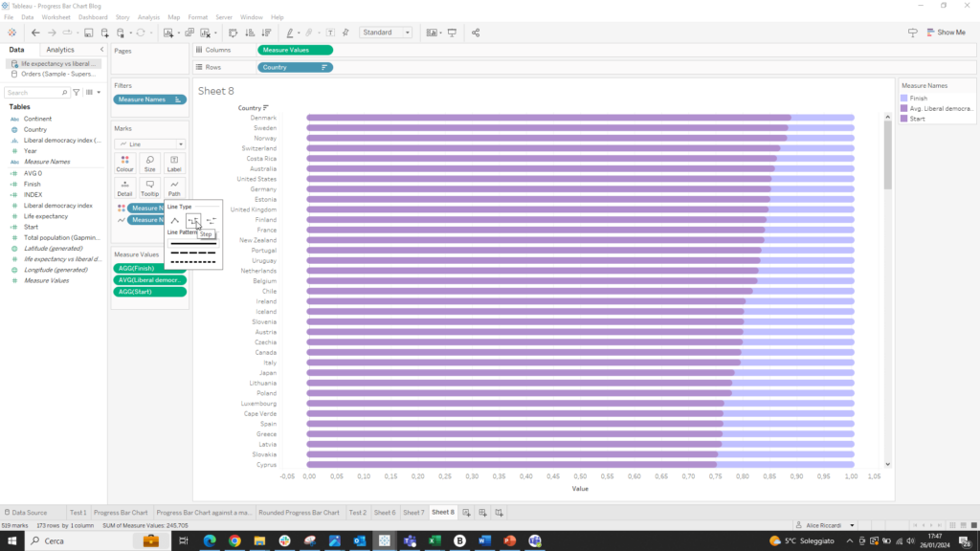Open the Colour property on the Marks card
This screenshot has height=551, width=980.
(x=124, y=163)
